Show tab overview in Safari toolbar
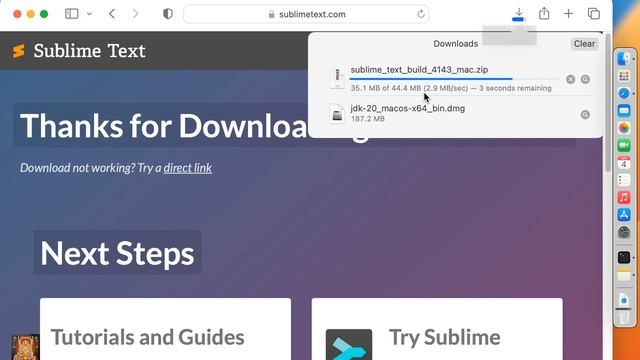The width and height of the screenshot is (640, 360). [x=593, y=14]
